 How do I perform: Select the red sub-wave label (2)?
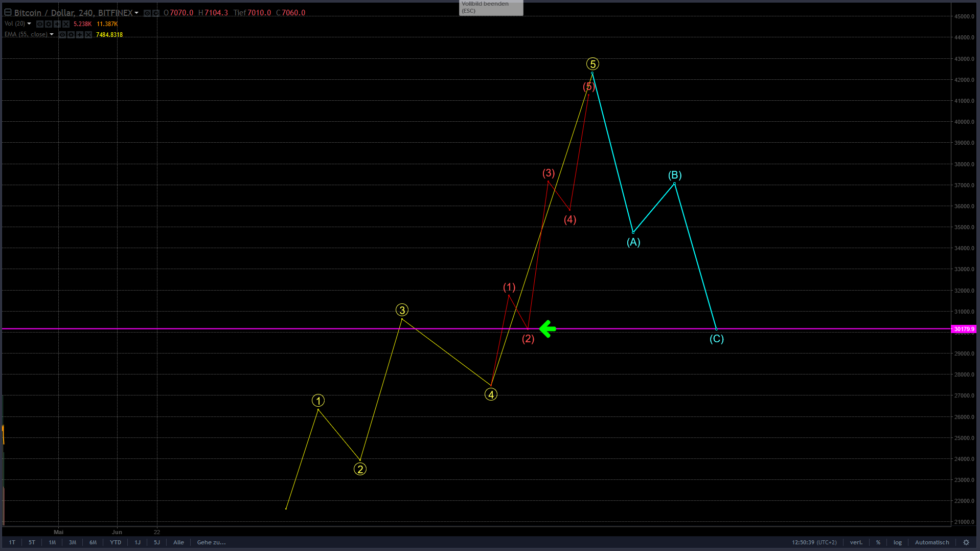(528, 339)
